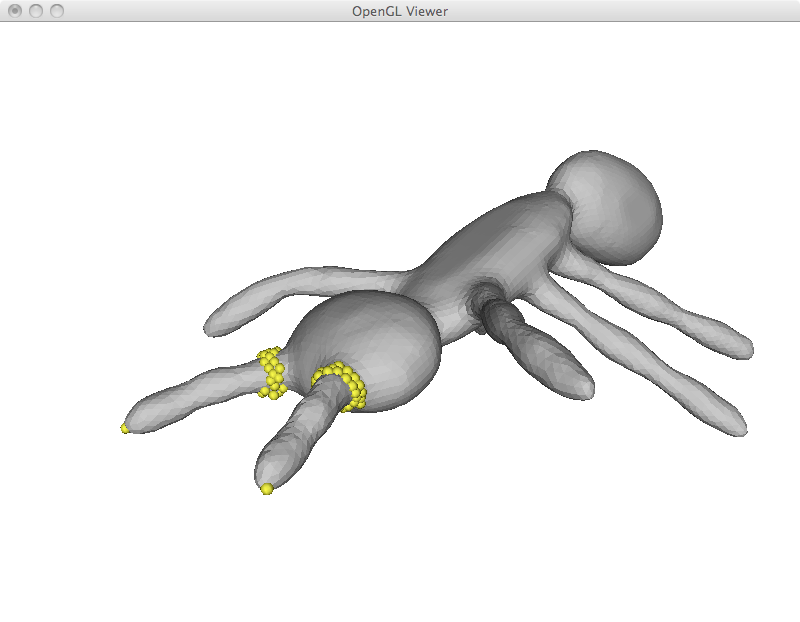This screenshot has width=800, height=622.
Task: Pick the yellow marker ring around the left leg base
Action: tap(271, 373)
